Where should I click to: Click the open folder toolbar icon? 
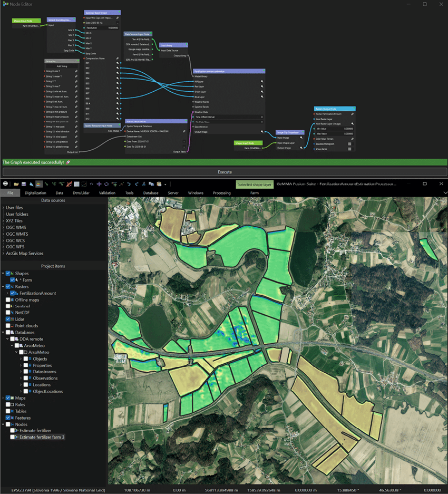pos(16,184)
